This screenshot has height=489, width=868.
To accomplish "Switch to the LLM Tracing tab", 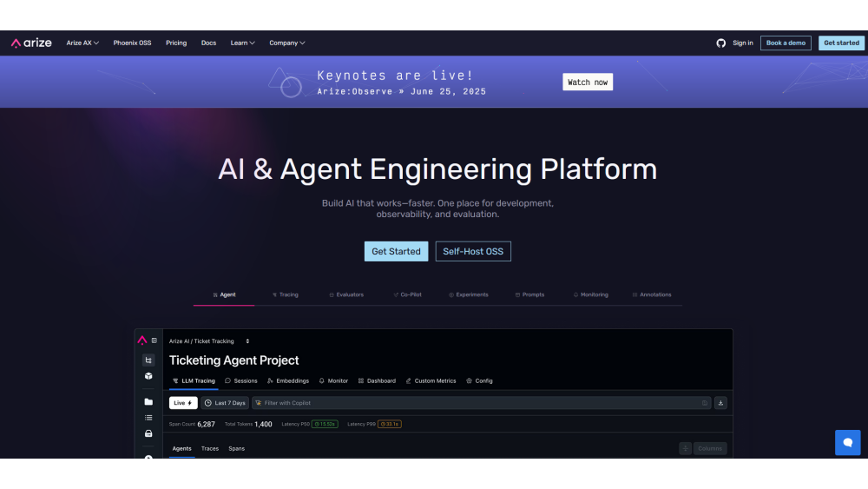I will (x=194, y=381).
